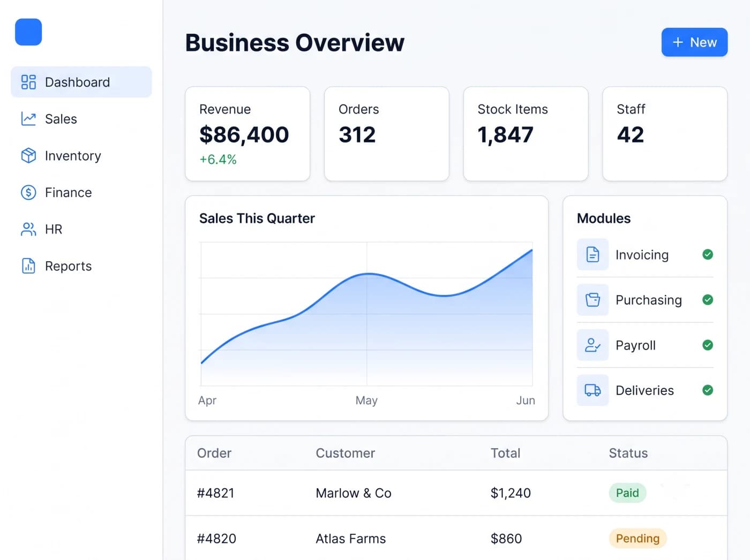Click the Paid status badge
The height and width of the screenshot is (560, 750).
(x=627, y=493)
